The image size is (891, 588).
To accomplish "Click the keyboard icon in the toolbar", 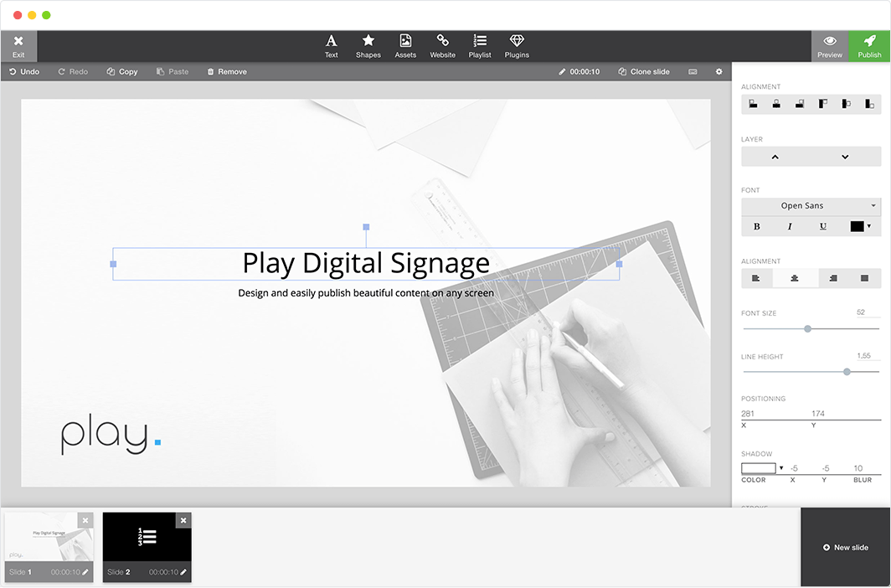I will (x=693, y=71).
